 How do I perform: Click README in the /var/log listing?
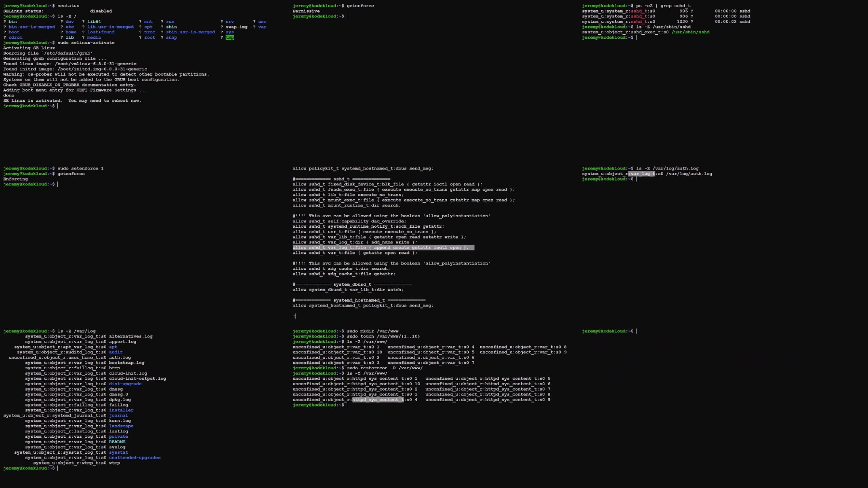(117, 442)
